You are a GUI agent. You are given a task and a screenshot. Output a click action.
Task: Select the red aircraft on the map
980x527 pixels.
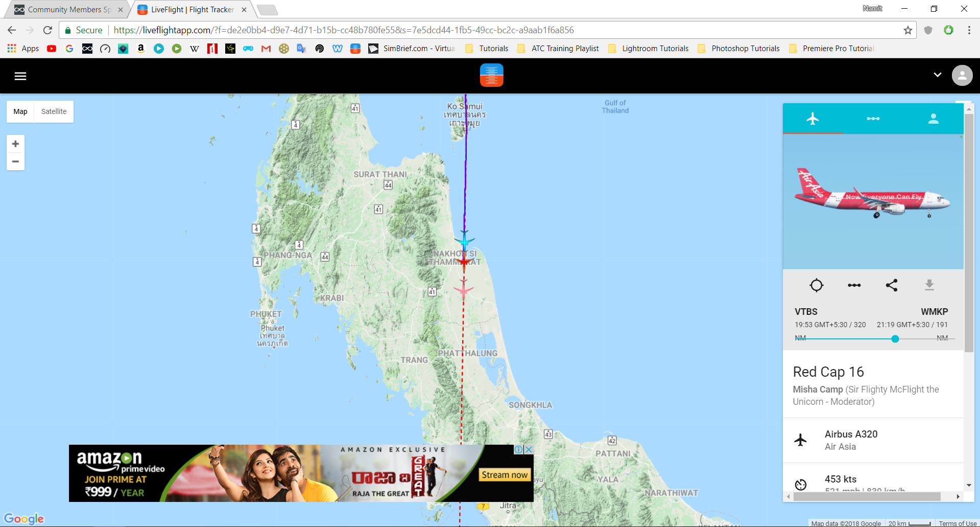464,261
